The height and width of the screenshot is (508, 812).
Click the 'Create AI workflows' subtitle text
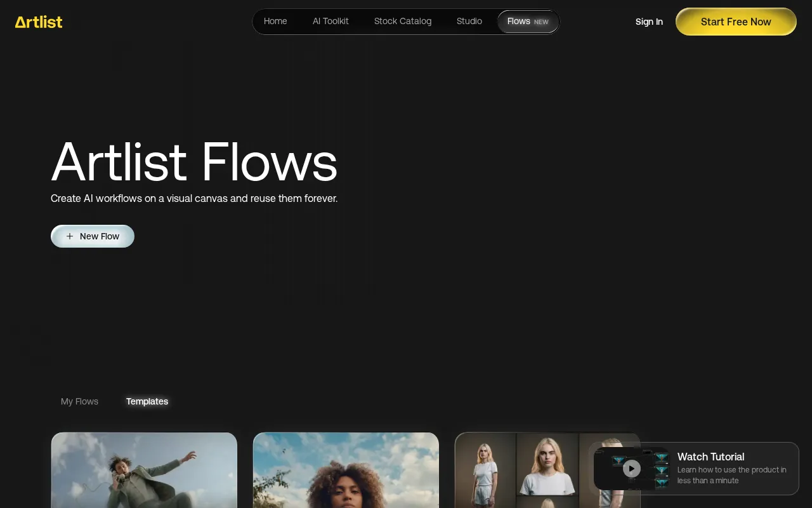194,198
